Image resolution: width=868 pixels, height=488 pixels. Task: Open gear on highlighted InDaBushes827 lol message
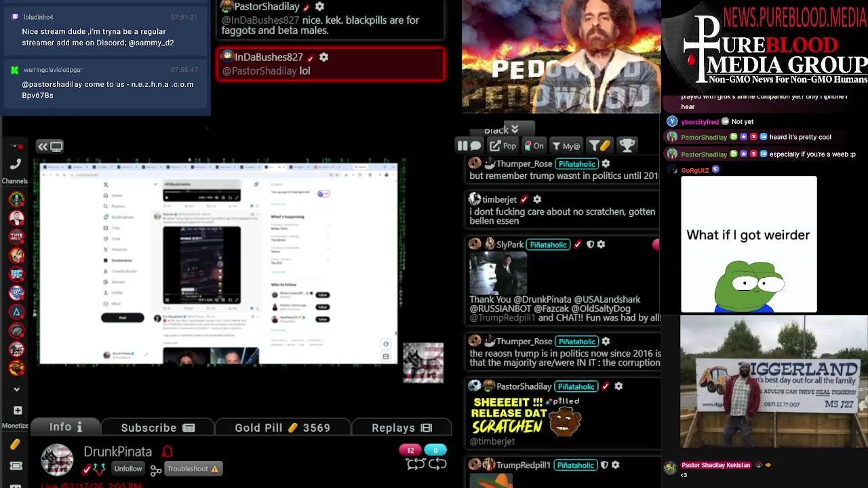tap(323, 57)
